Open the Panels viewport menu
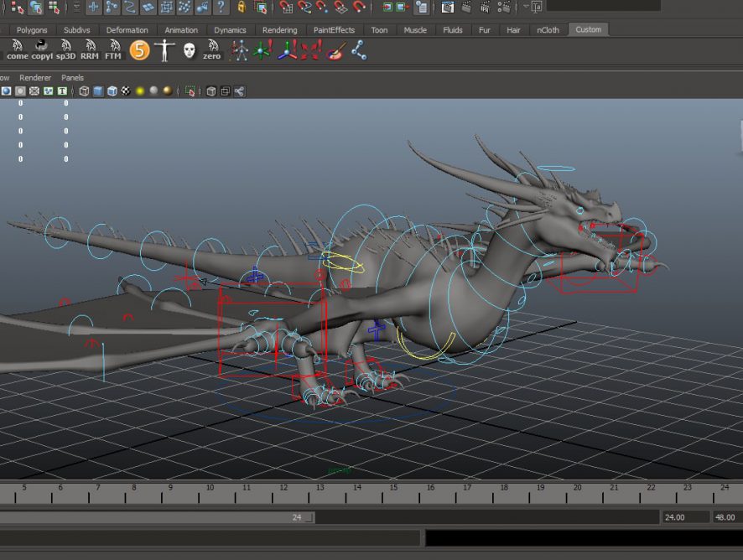 tap(73, 78)
